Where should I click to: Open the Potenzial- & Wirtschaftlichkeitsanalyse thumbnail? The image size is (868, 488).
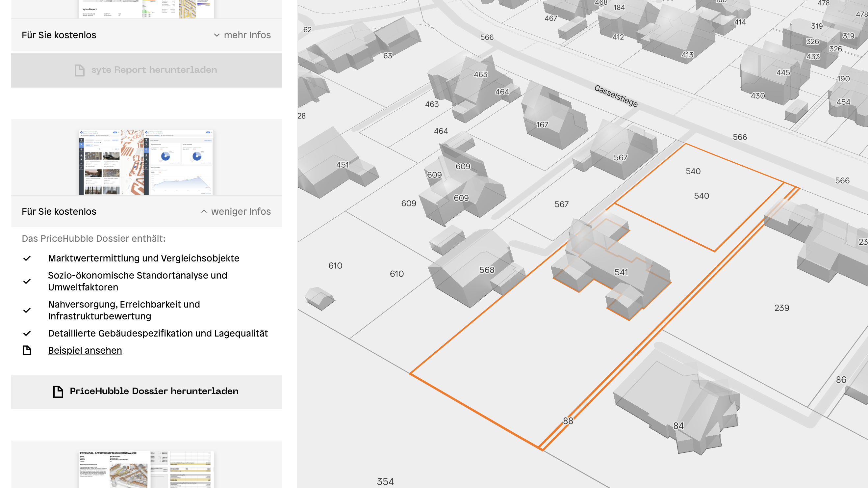point(146,469)
